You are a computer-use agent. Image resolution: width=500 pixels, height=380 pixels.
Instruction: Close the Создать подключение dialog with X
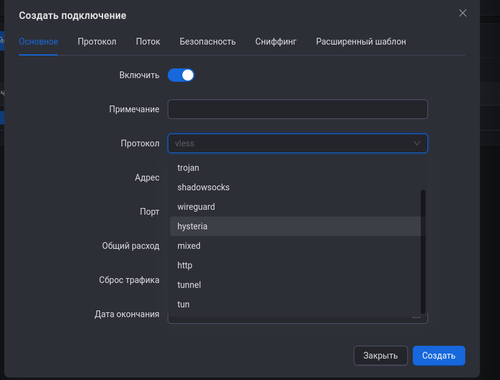[462, 13]
